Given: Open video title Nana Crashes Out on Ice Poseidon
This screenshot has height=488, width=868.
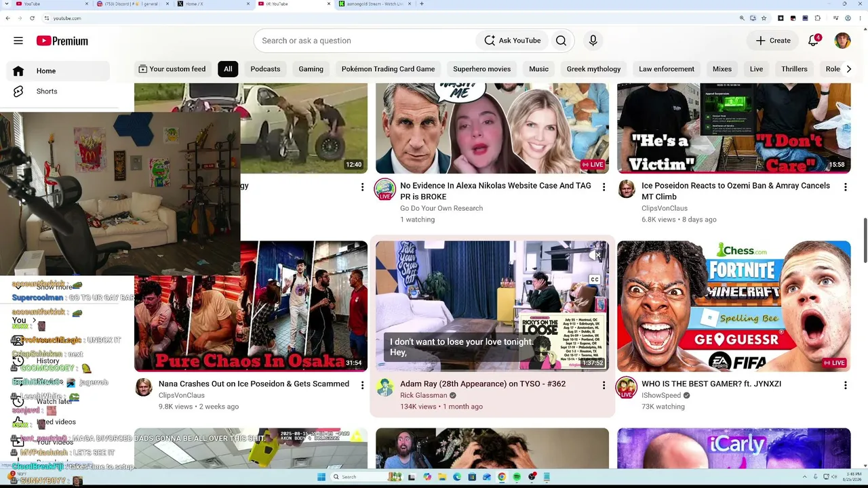Looking at the screenshot, I should click(x=254, y=384).
